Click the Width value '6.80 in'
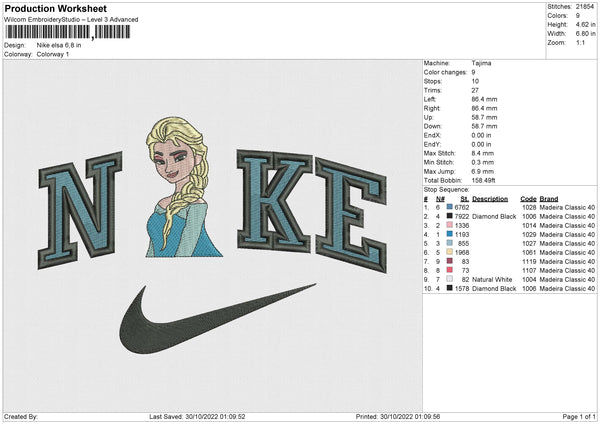Image resolution: width=600 pixels, height=424 pixels. [585, 34]
